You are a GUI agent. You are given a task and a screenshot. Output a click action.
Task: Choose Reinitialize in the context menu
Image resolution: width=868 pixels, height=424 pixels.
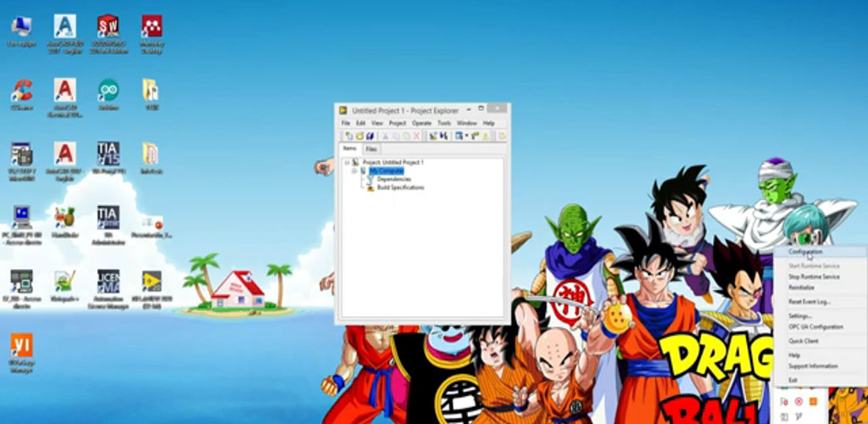pyautogui.click(x=801, y=287)
